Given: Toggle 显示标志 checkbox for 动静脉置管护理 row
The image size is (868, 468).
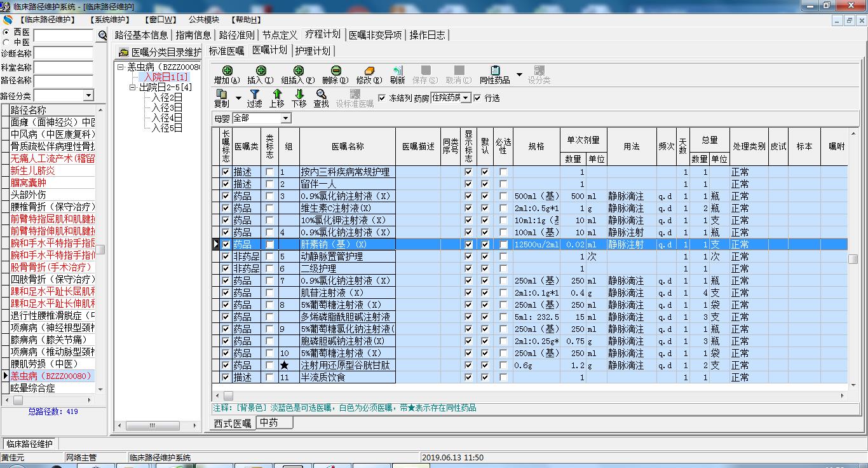Looking at the screenshot, I should [468, 257].
